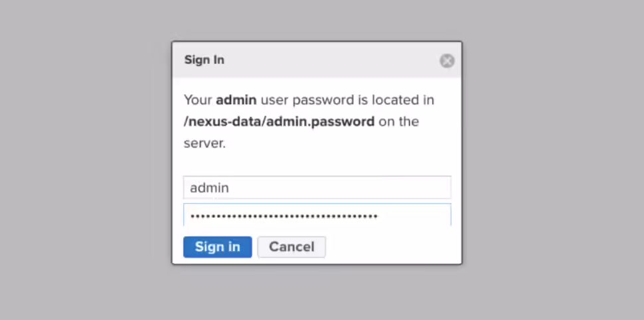The height and width of the screenshot is (320, 644).
Task: Close the Sign In dialog with the X icon
Action: (447, 61)
